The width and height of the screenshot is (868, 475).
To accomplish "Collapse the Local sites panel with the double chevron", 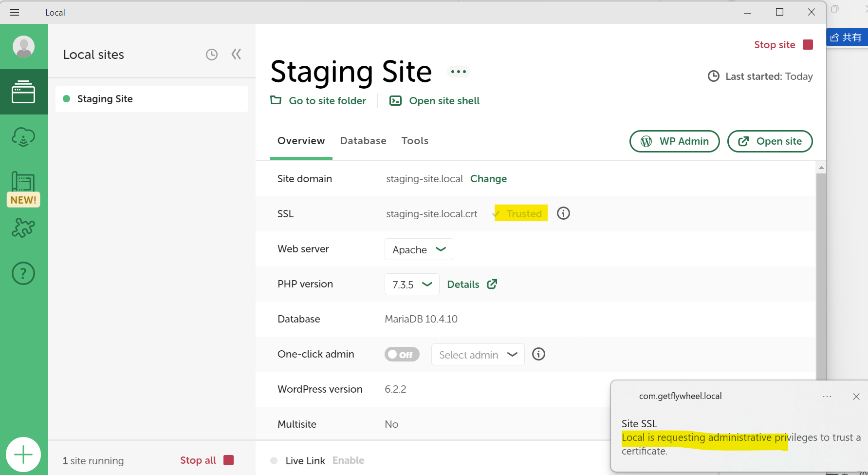I will [x=237, y=54].
